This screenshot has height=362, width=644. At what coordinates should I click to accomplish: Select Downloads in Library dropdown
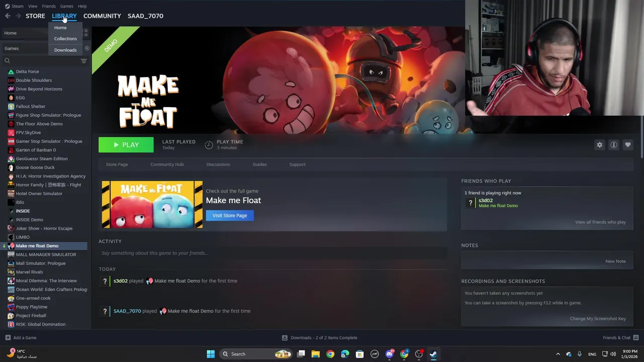click(x=65, y=50)
